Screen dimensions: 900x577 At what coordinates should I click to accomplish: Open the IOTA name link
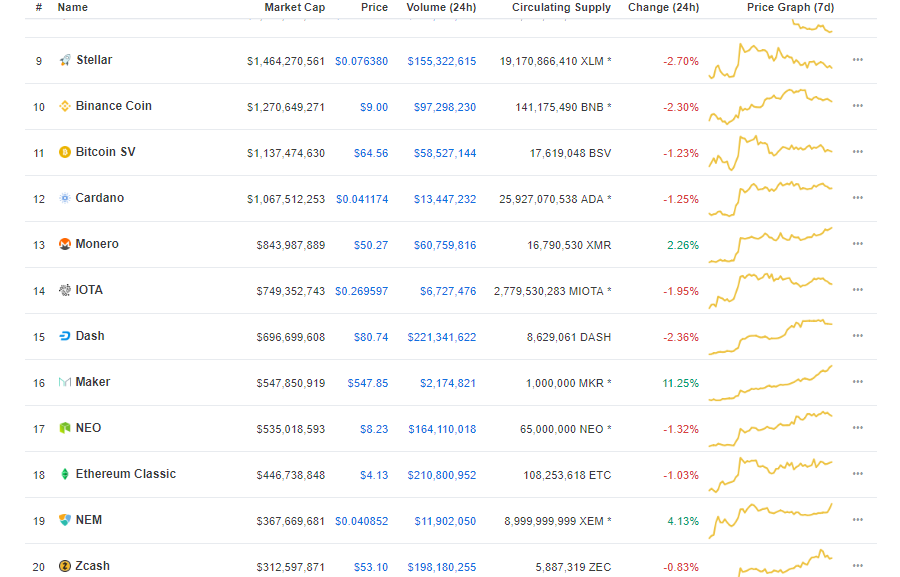[89, 289]
